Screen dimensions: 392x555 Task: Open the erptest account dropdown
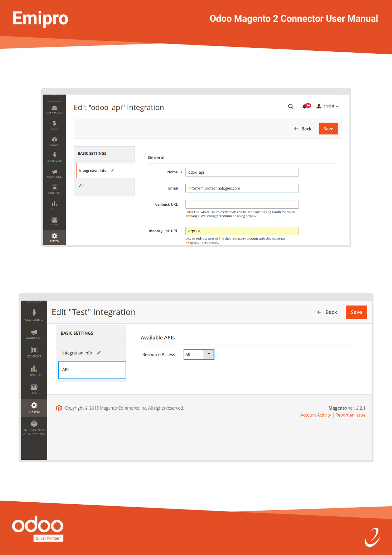(327, 106)
